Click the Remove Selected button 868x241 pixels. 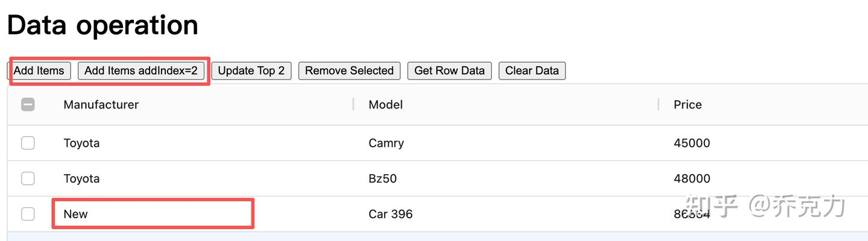[349, 70]
